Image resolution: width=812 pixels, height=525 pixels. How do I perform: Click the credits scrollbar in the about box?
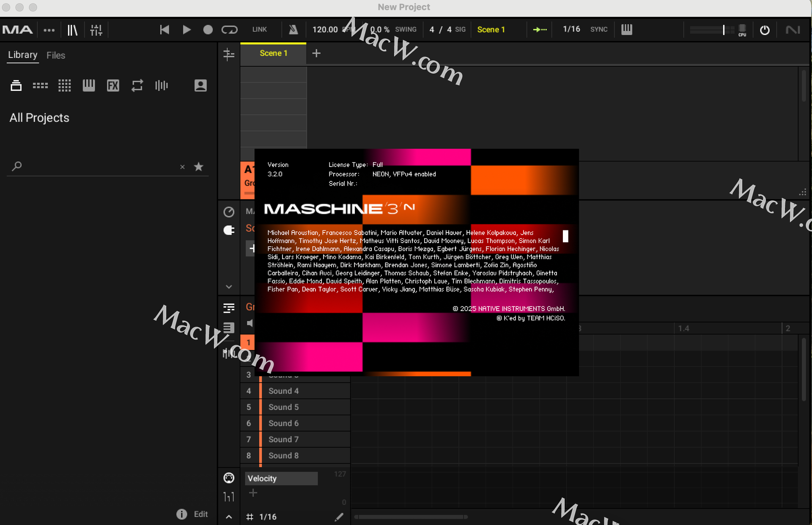click(565, 236)
